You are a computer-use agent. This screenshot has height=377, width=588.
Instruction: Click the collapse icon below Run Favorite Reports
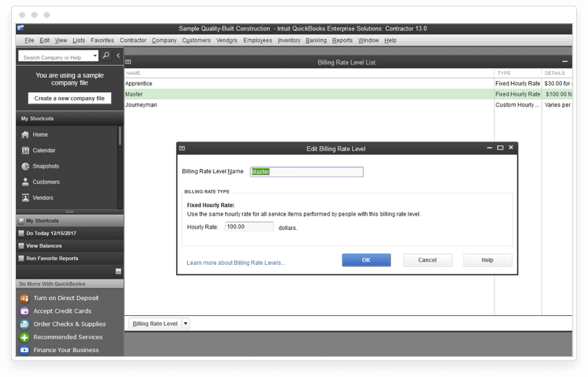tap(118, 272)
